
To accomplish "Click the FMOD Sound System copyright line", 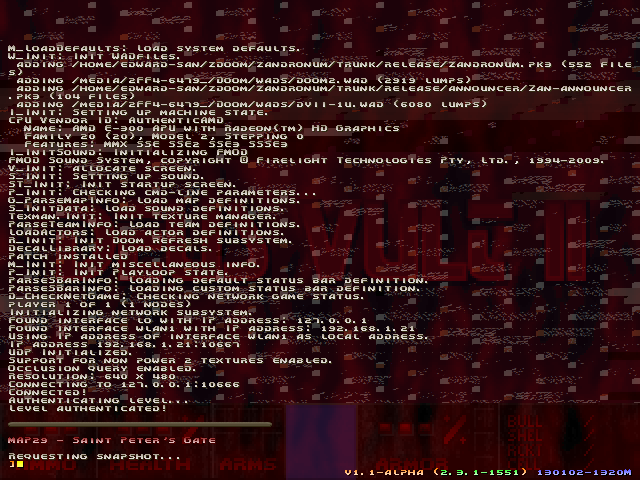I will 306,160.
